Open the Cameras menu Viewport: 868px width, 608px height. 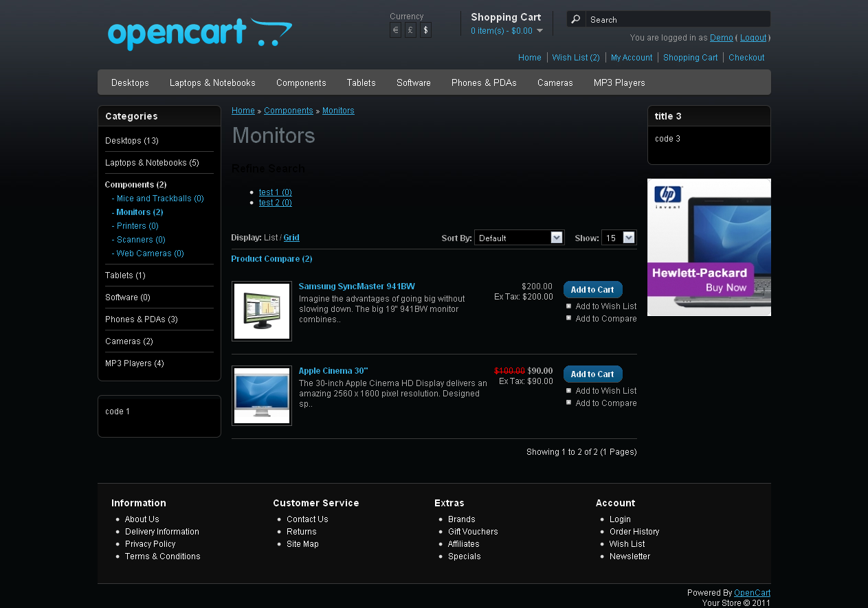(x=555, y=82)
